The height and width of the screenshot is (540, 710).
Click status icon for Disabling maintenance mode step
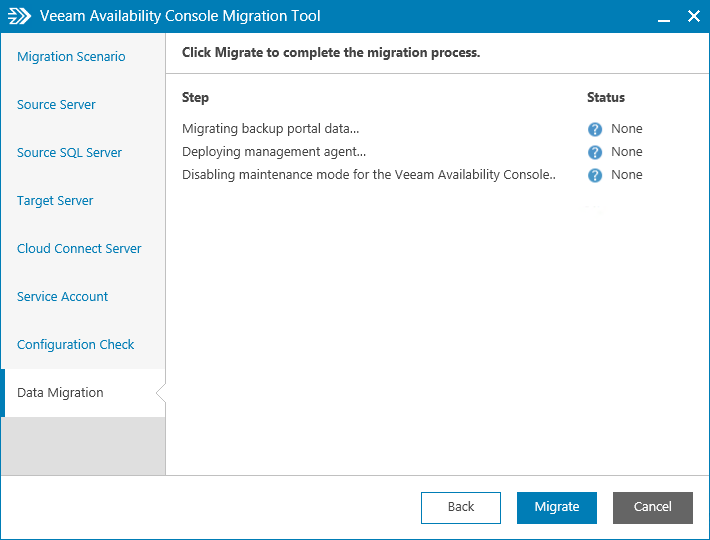point(595,175)
